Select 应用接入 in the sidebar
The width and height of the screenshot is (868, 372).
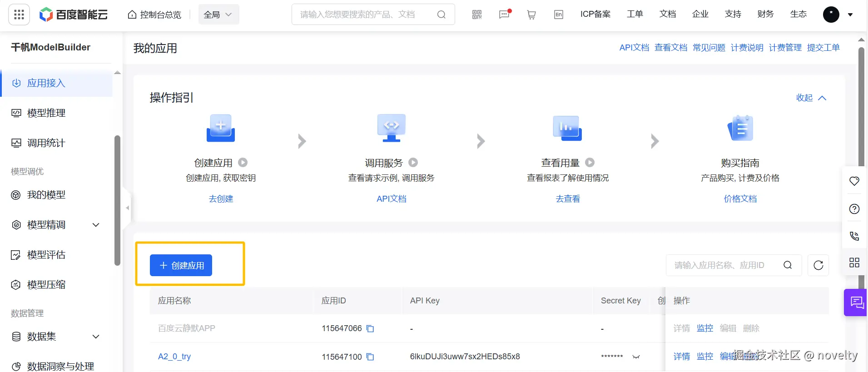pyautogui.click(x=57, y=83)
